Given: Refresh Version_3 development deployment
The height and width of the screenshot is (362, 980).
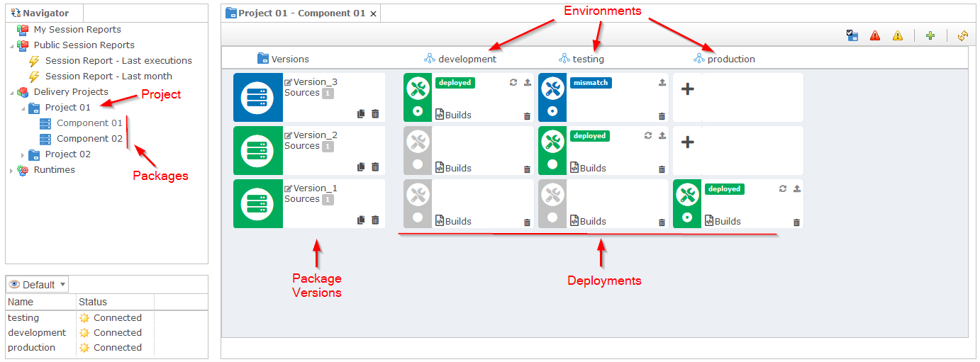Looking at the screenshot, I should click(x=513, y=82).
